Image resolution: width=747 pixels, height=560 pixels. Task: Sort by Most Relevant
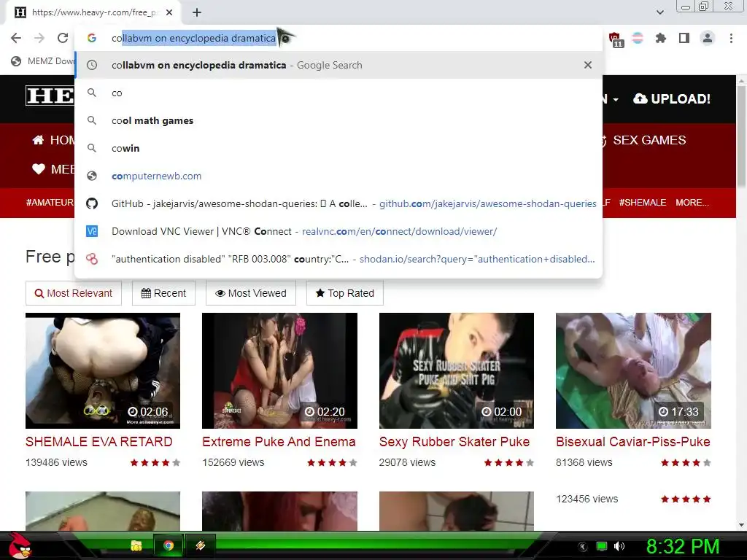(74, 293)
